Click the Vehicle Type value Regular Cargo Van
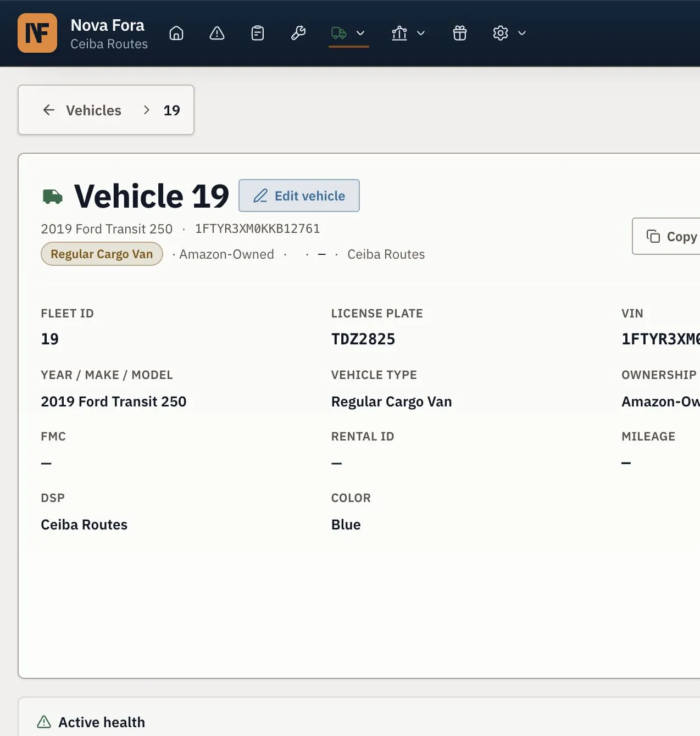The height and width of the screenshot is (736, 700). pyautogui.click(x=392, y=402)
